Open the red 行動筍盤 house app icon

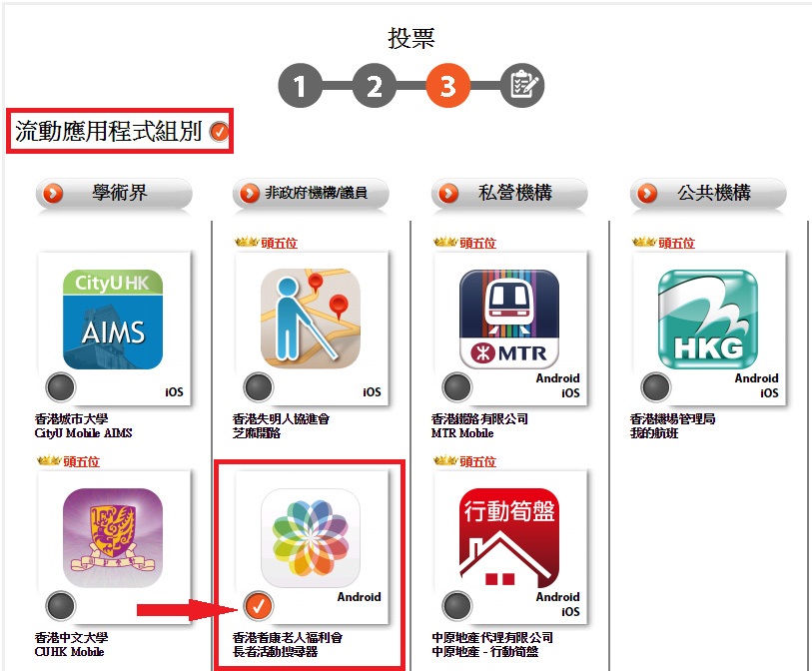509,537
